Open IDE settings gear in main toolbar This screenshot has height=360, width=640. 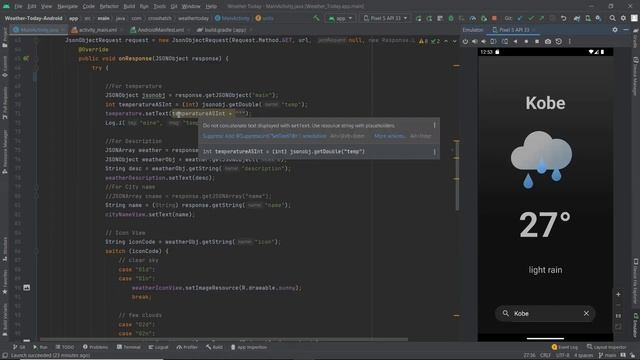pos(623,18)
